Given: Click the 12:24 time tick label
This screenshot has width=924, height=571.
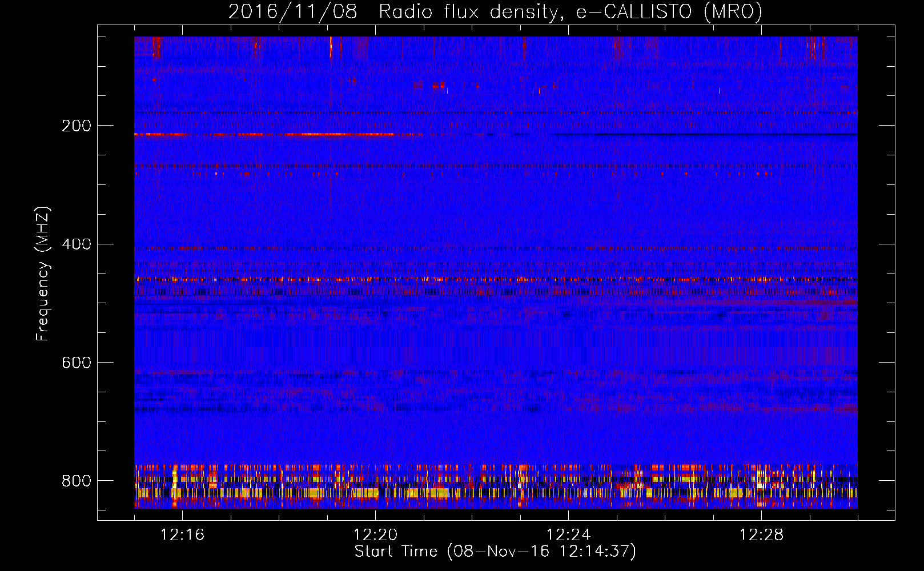Looking at the screenshot, I should point(568,534).
